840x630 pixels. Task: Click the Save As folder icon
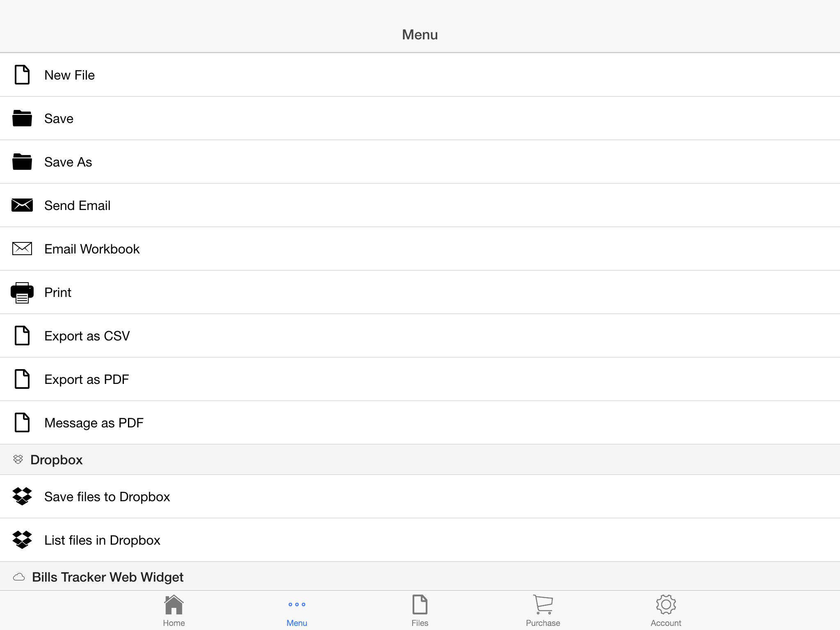tap(22, 162)
